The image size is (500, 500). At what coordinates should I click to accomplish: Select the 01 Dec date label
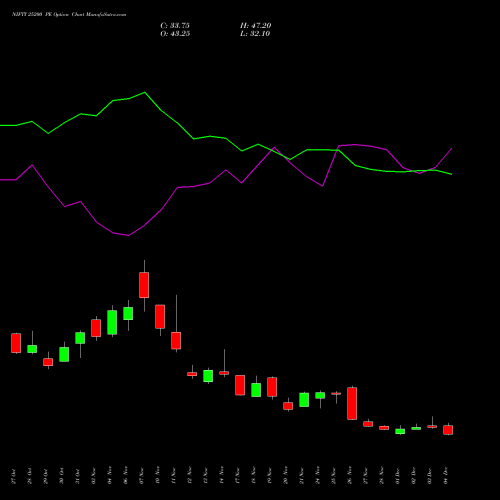coord(398,476)
